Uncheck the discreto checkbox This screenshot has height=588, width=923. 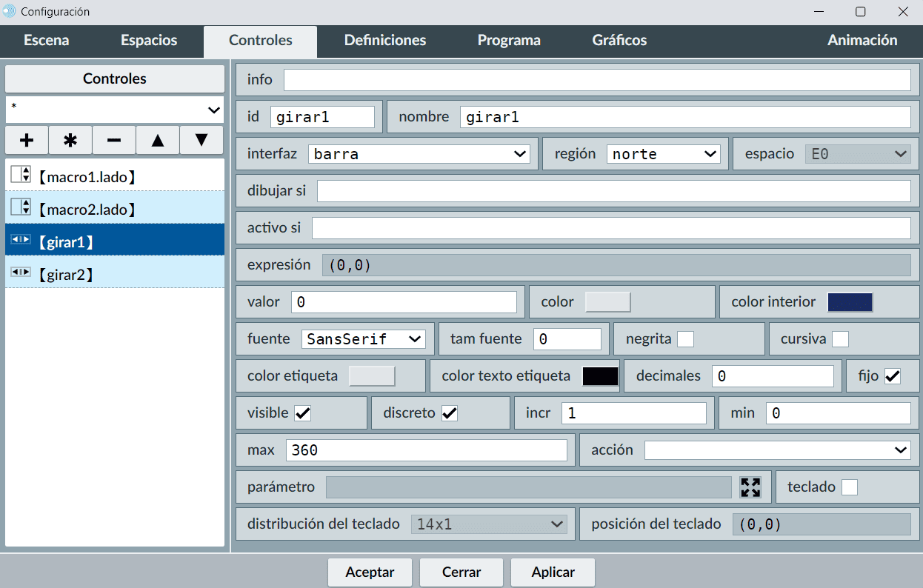(450, 413)
